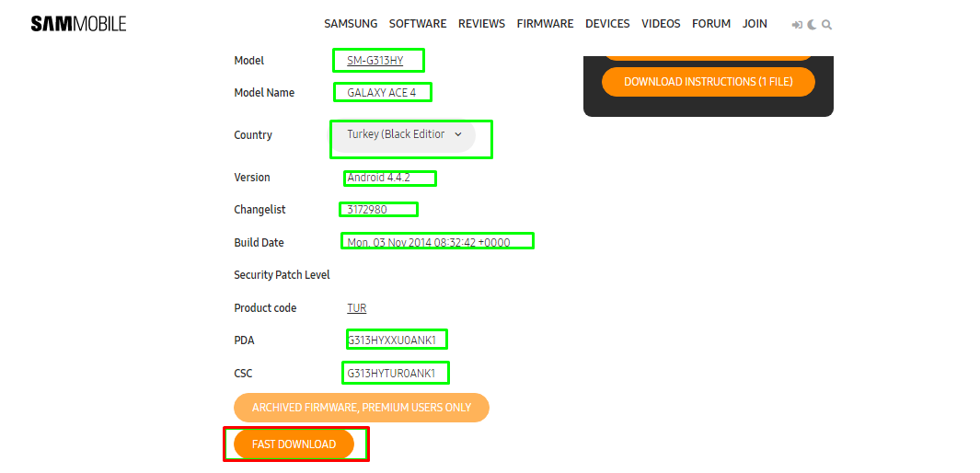Screen dimensions: 980x473
Task: Go to the REVIEWS section
Action: (481, 24)
